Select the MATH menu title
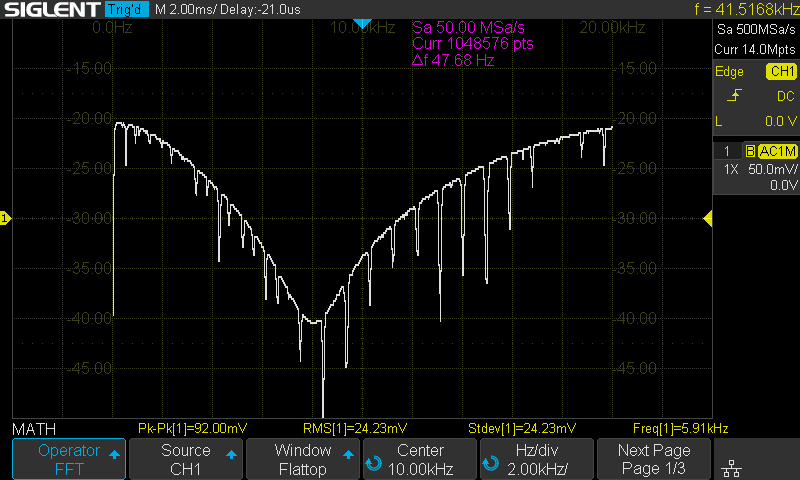 pyautogui.click(x=34, y=429)
